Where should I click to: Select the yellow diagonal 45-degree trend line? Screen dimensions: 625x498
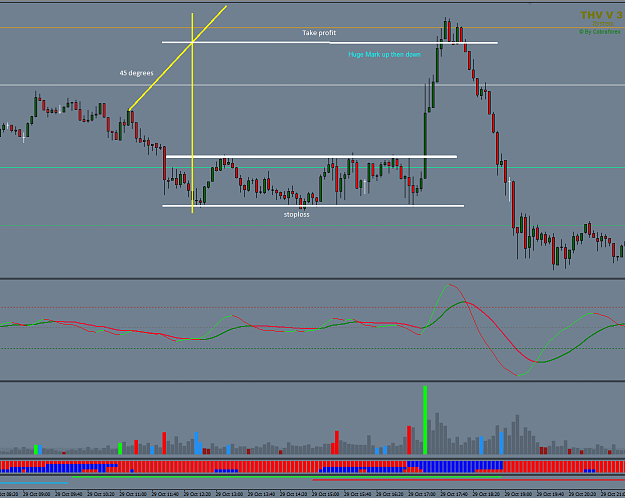178,58
